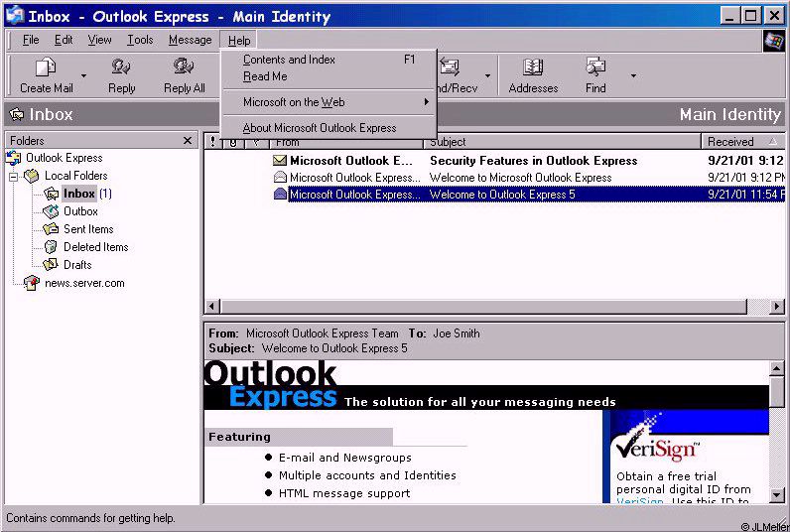Choose About Microsoft Outlook Express
The height and width of the screenshot is (532, 790).
point(329,128)
